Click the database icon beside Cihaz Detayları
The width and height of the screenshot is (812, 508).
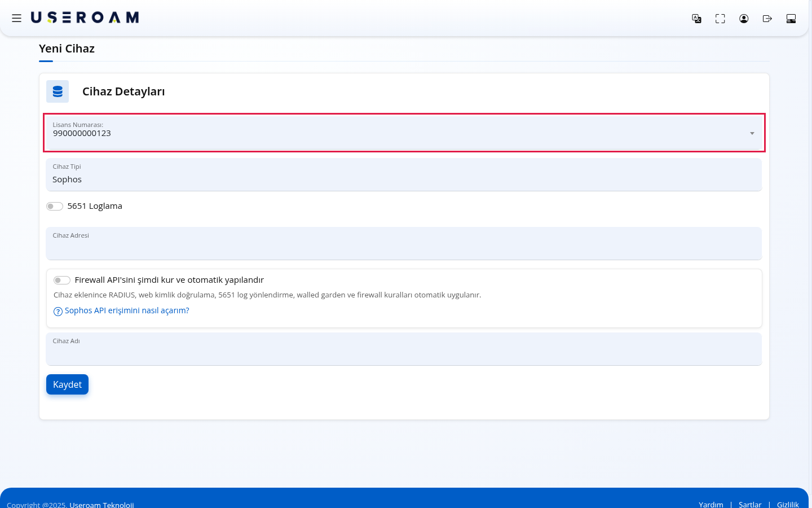coord(58,91)
